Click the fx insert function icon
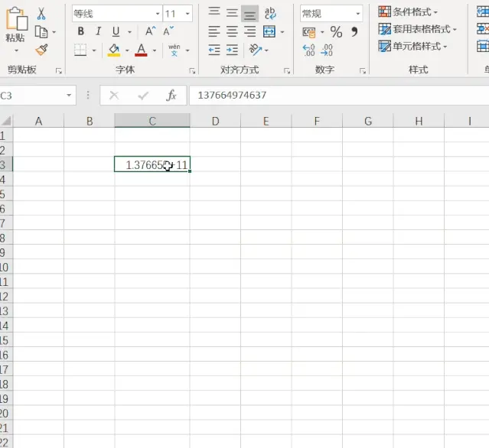The image size is (489, 448). pyautogui.click(x=171, y=95)
